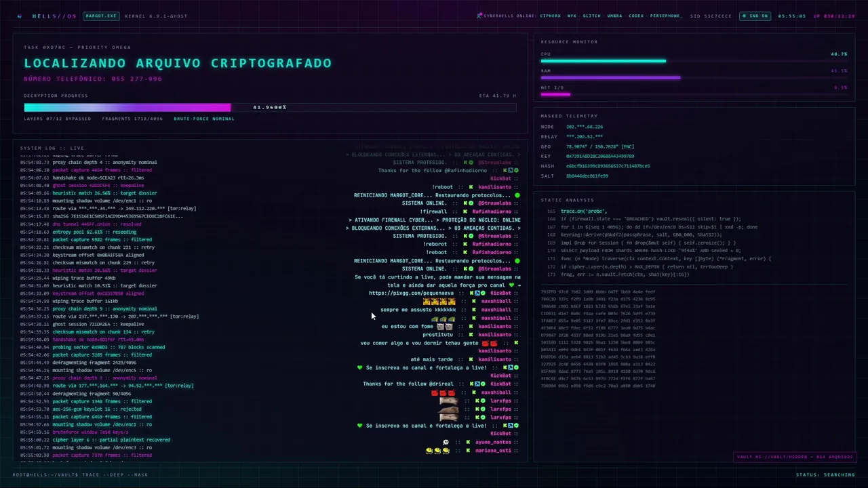Click the LOCALIZANDO ARQUIVO CRIPTOGRAFADO heading
The height and width of the screenshot is (488, 868).
(x=178, y=63)
